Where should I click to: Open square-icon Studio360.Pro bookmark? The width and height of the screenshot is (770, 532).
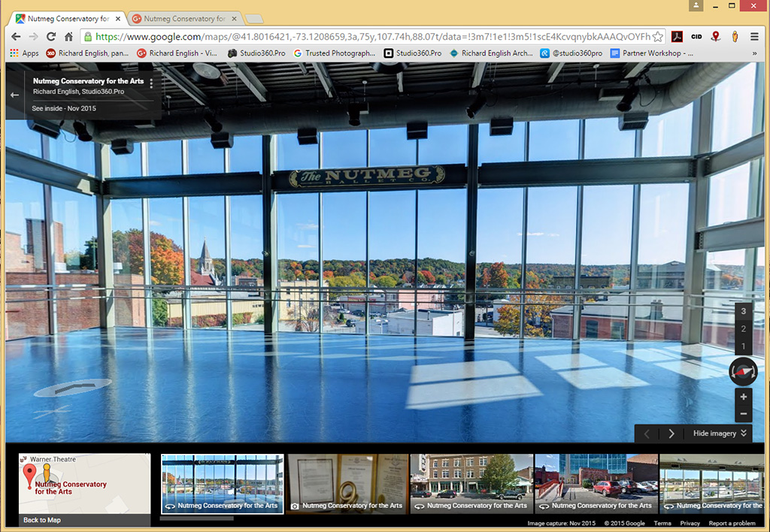pyautogui.click(x=413, y=53)
